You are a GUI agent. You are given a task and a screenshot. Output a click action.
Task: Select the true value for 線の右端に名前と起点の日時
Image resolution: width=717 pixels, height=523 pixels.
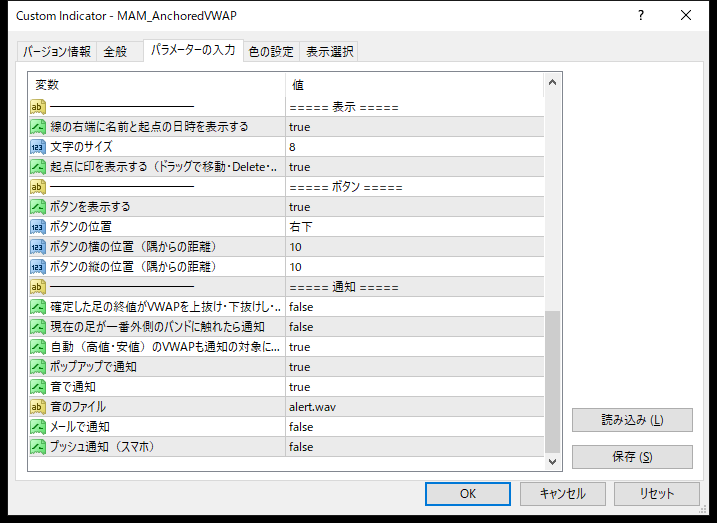pos(415,127)
